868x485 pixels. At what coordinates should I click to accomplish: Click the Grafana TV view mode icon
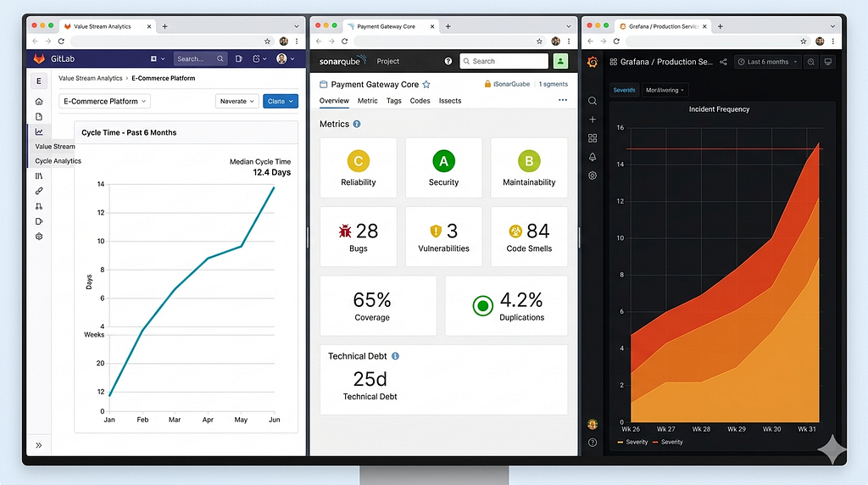tap(828, 62)
